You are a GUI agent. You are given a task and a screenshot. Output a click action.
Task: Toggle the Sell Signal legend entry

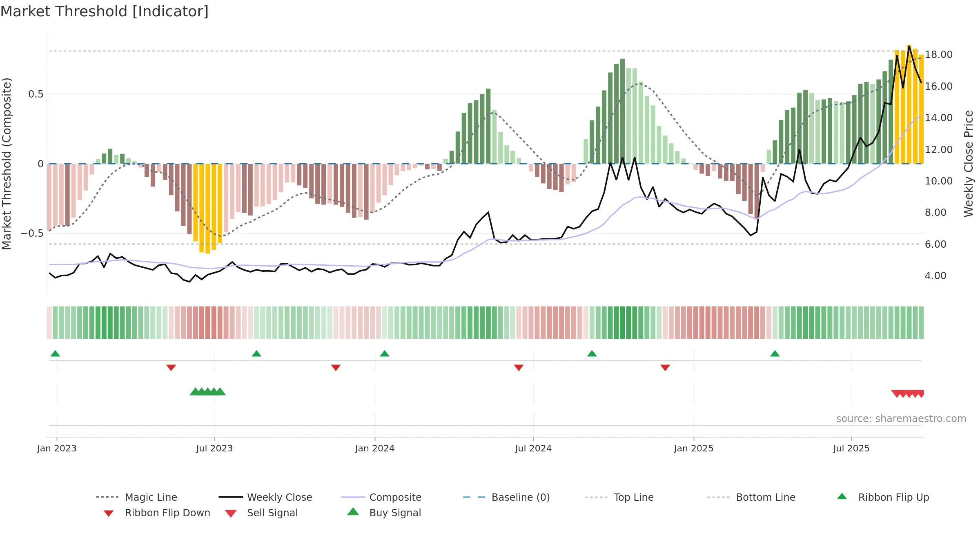[x=261, y=513]
